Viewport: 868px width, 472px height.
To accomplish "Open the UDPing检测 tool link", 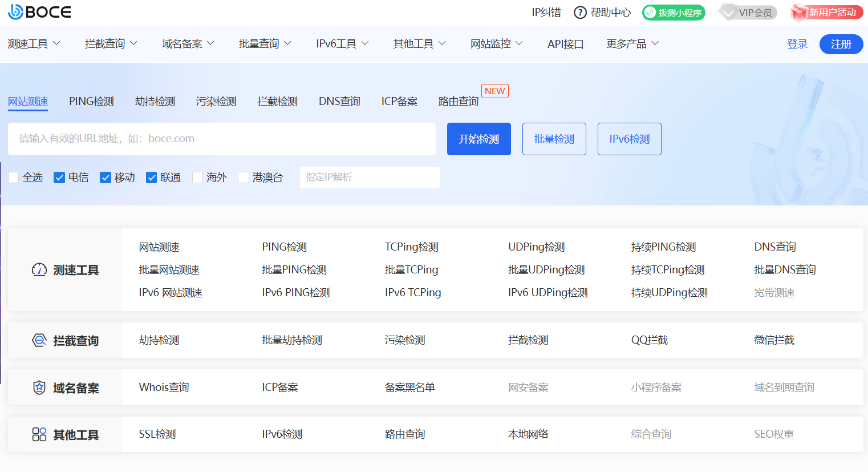I will [537, 247].
